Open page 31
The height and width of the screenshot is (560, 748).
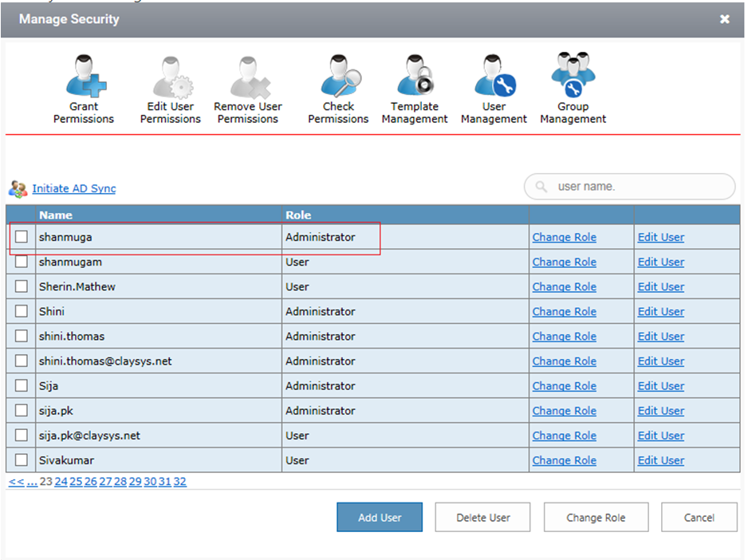(x=165, y=482)
